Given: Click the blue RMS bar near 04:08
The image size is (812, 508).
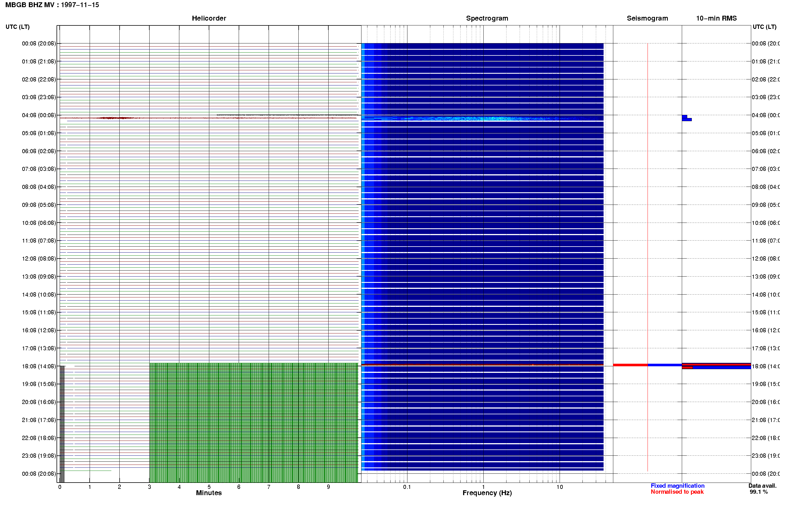Looking at the screenshot, I should click(x=686, y=118).
